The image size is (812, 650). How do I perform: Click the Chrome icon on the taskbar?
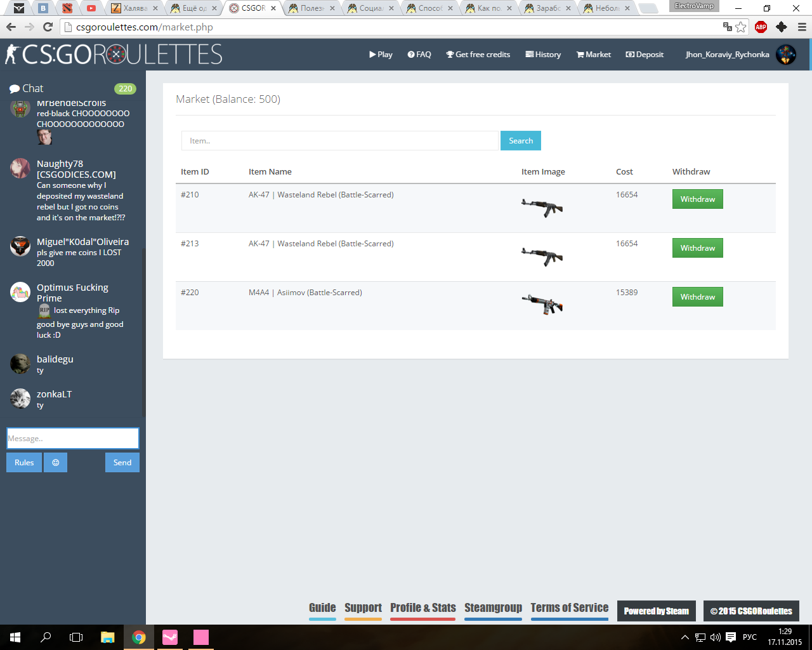click(138, 637)
